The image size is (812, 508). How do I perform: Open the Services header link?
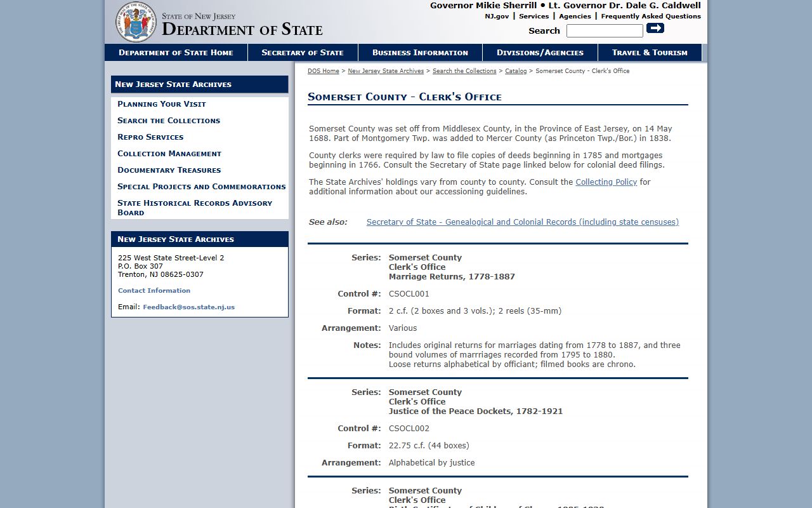[x=534, y=17]
